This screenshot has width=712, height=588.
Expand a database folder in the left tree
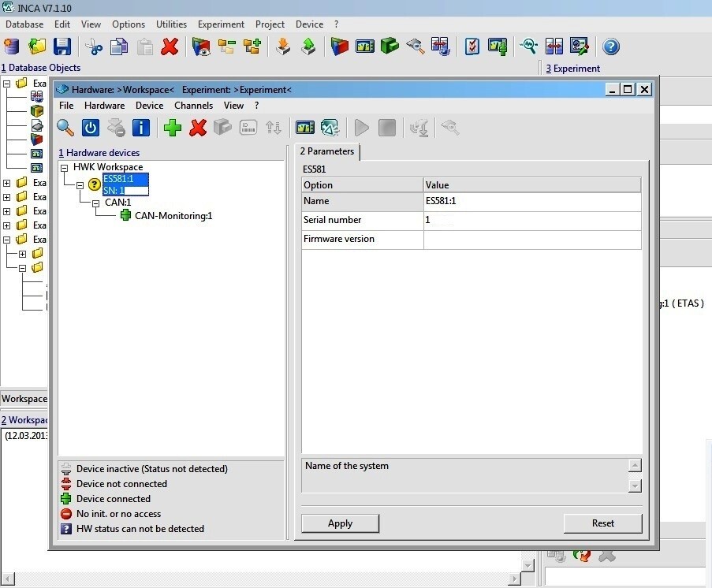[x=7, y=183]
